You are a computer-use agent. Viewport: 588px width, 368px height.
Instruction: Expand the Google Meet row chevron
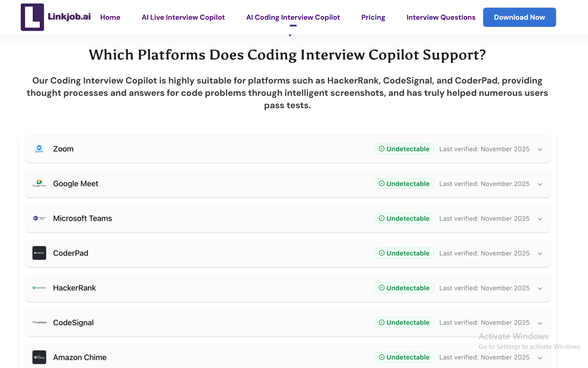pyautogui.click(x=540, y=184)
